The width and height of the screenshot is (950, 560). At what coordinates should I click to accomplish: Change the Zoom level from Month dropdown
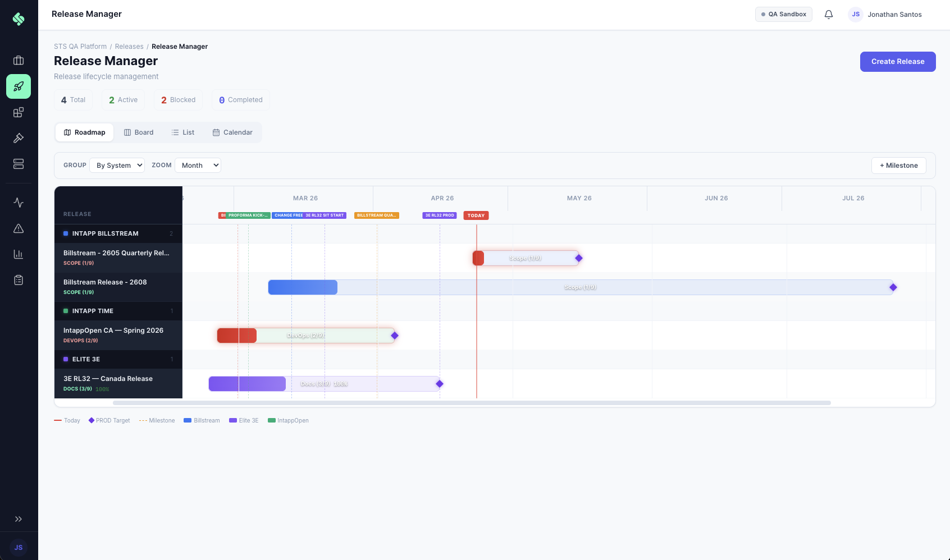[x=198, y=165]
